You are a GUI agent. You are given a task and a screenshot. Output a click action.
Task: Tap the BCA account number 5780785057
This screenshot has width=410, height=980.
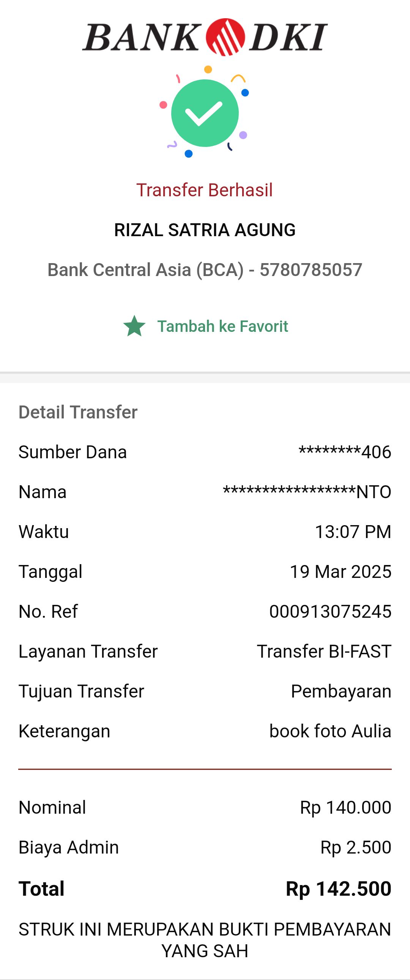click(311, 270)
